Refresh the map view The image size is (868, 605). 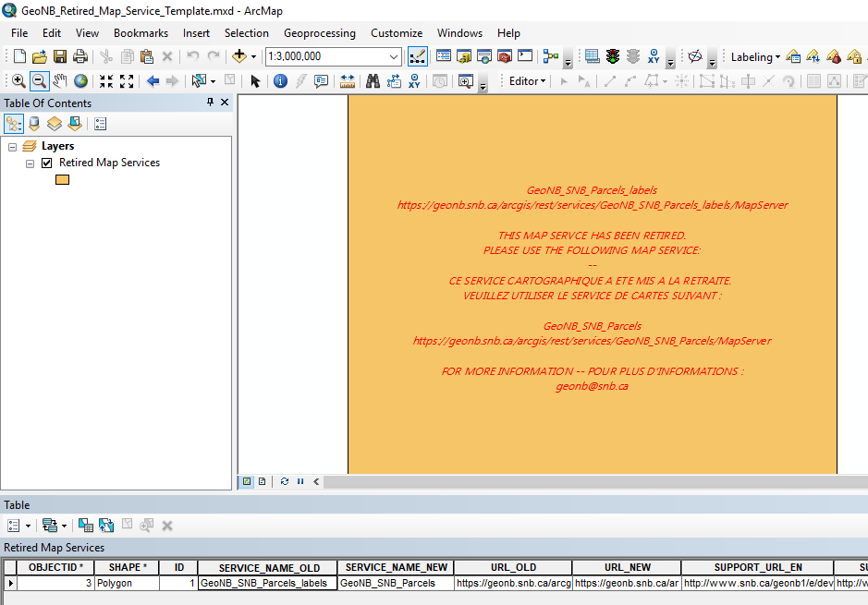pos(285,481)
